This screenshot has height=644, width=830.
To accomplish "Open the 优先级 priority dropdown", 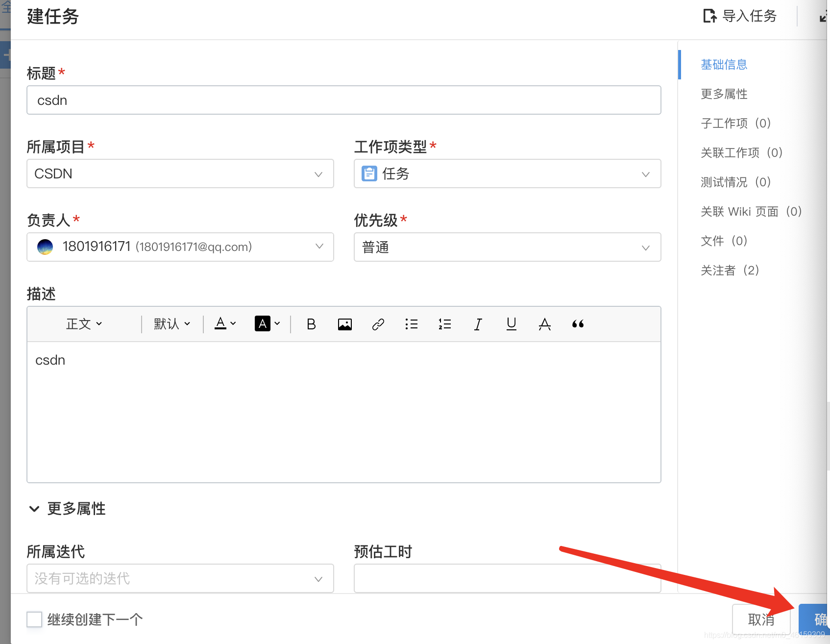I will tap(508, 247).
